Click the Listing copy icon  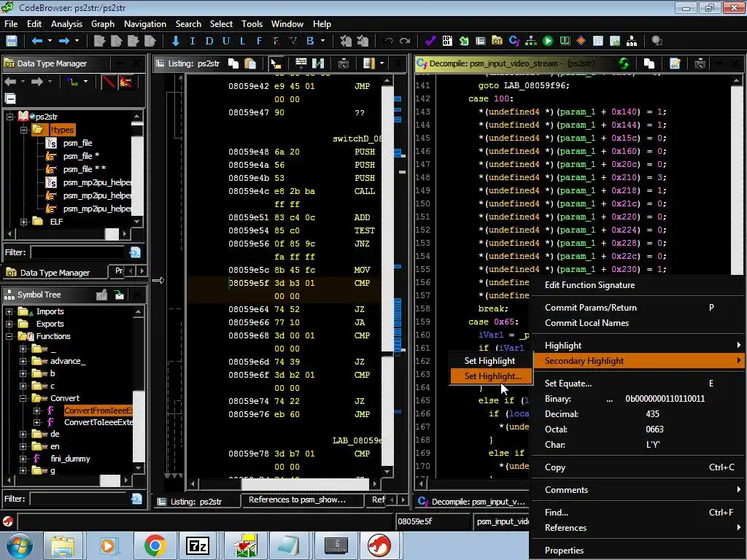coord(233,63)
